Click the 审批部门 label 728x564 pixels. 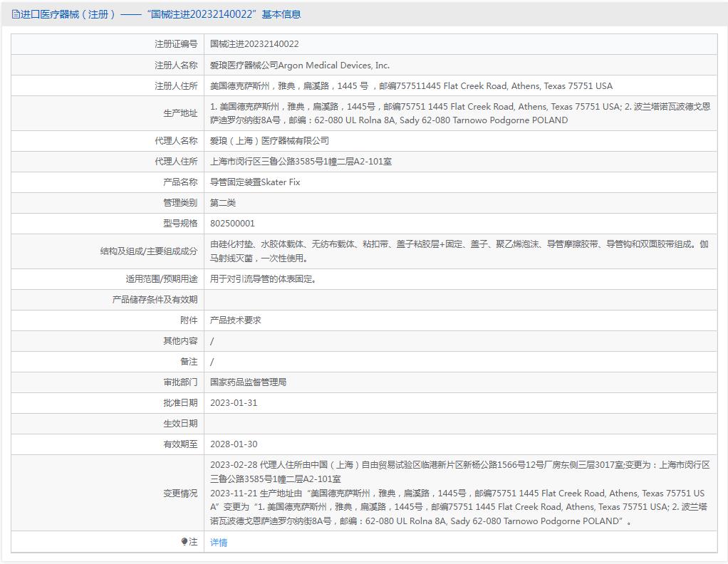point(180,382)
